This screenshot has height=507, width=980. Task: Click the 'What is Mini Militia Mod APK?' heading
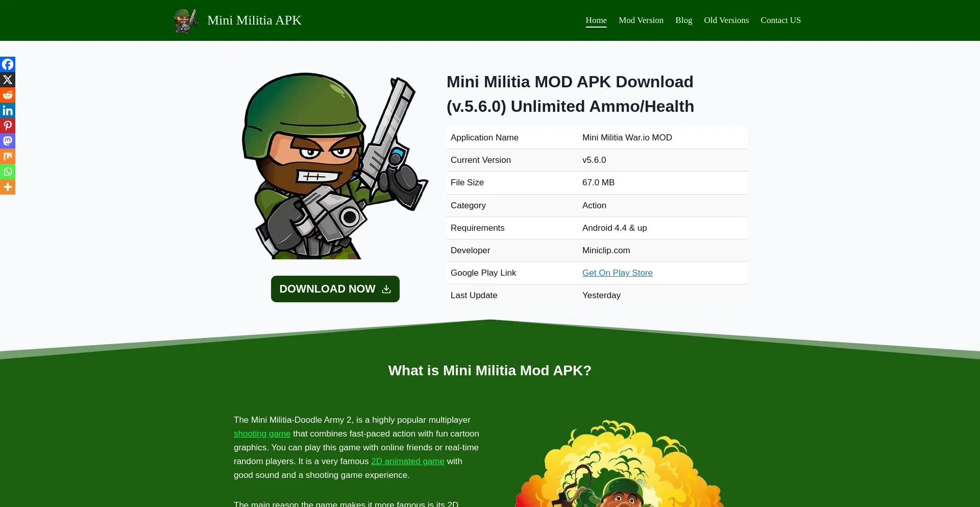click(x=490, y=371)
